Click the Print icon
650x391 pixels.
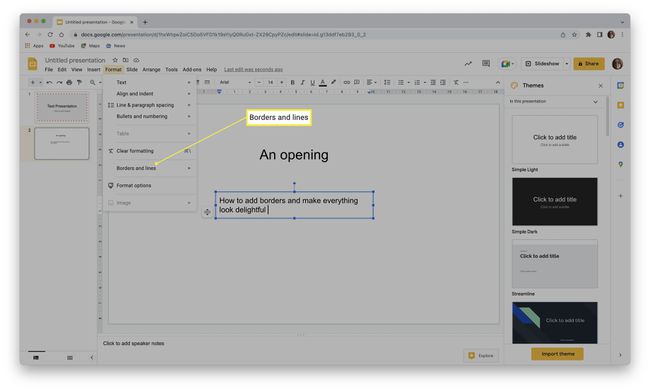pyautogui.click(x=69, y=83)
